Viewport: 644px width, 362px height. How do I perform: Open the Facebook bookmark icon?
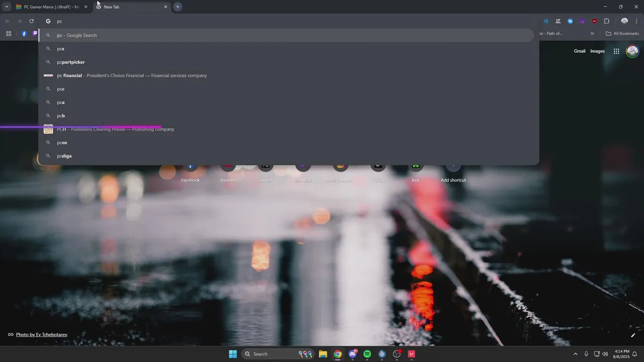click(24, 34)
